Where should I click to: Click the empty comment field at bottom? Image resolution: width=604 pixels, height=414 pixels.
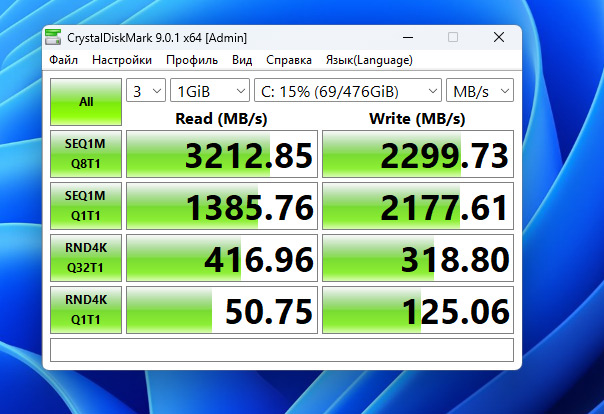coord(281,350)
